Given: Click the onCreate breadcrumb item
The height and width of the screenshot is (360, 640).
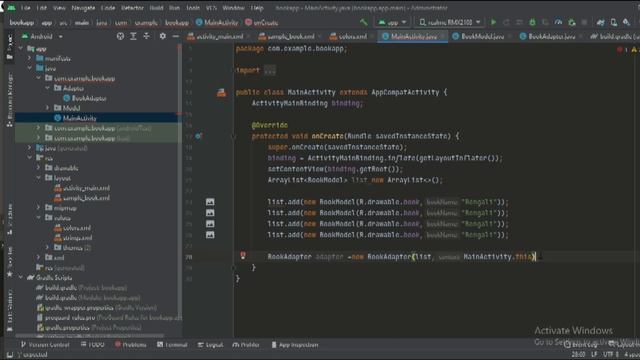Looking at the screenshot, I should (262, 22).
